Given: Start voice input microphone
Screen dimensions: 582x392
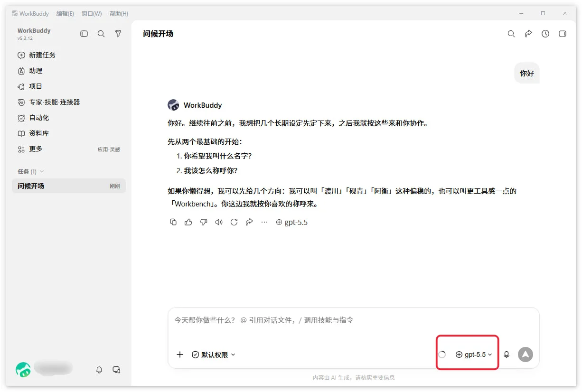Looking at the screenshot, I should point(507,355).
